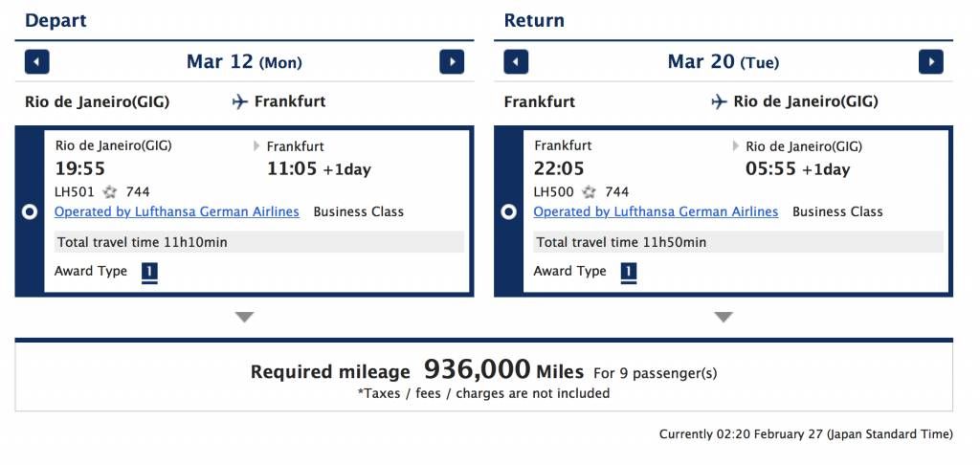Open Lufthansa operator link for LH501

tap(177, 211)
